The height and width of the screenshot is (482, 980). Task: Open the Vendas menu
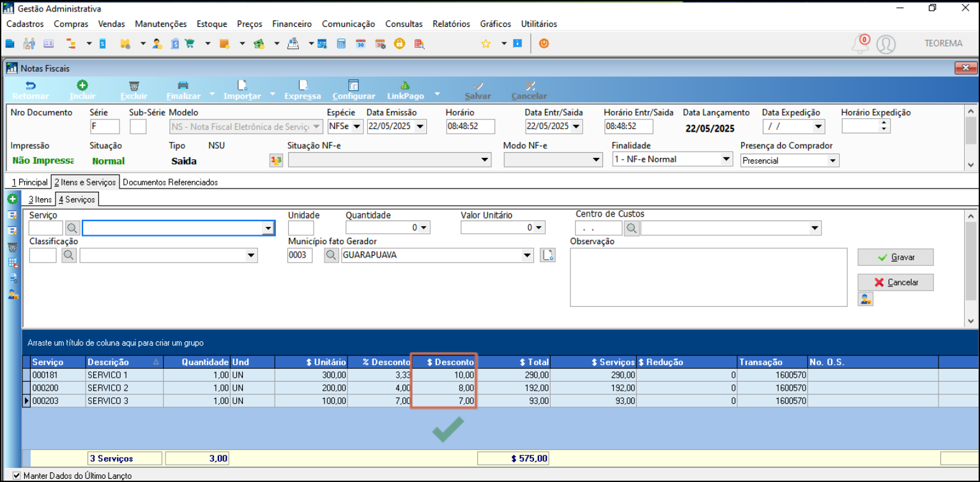tap(111, 24)
